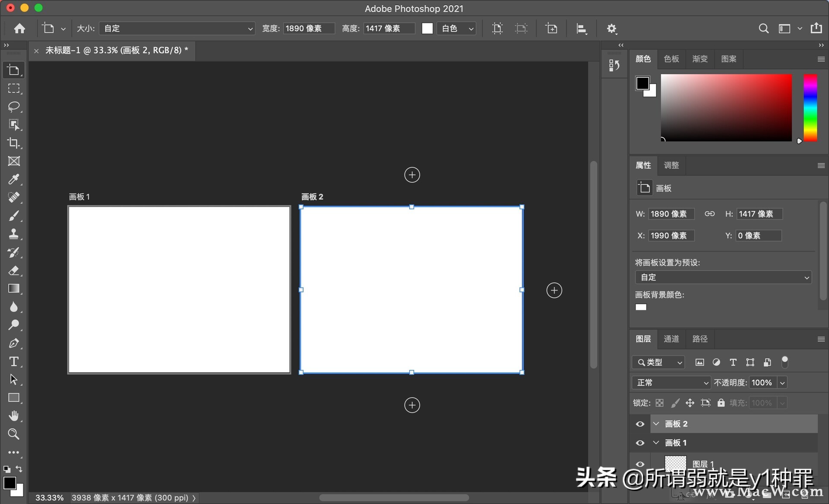Select the Eyedropper tool
The height and width of the screenshot is (504, 829).
[14, 179]
